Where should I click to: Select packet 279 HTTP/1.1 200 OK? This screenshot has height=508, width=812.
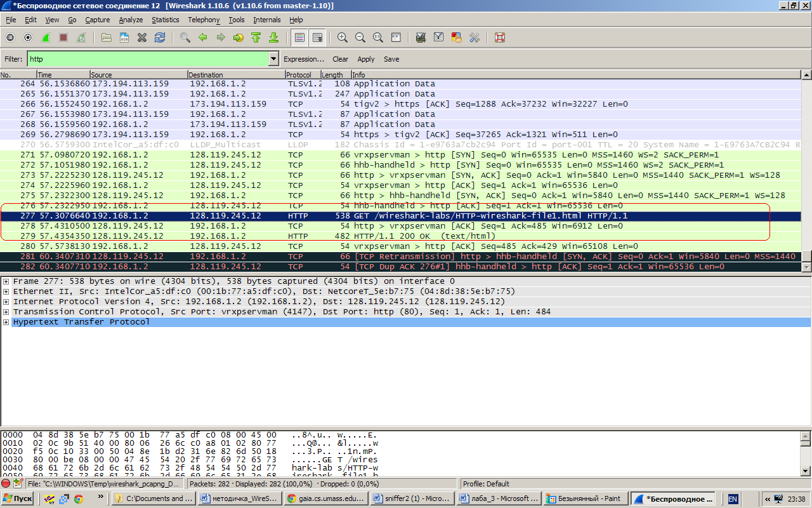coord(401,236)
